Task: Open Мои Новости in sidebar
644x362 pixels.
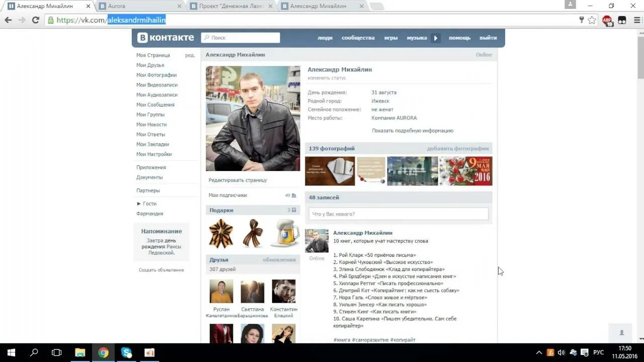Action: pos(151,125)
